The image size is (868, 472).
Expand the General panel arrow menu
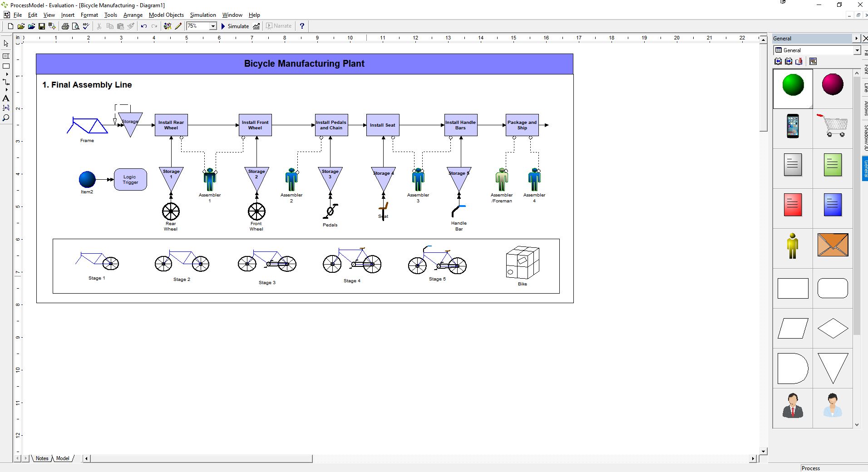[856, 39]
